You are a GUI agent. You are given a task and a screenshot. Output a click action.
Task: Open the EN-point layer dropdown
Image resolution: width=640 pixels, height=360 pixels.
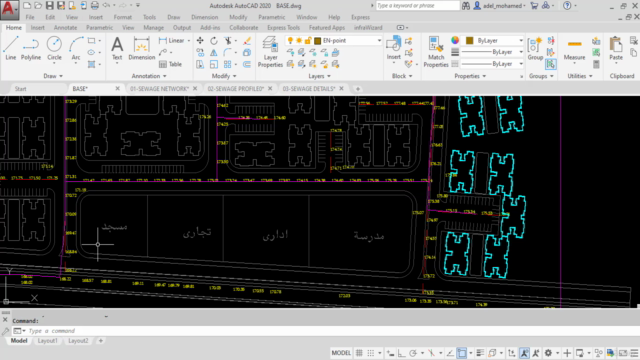tap(379, 40)
